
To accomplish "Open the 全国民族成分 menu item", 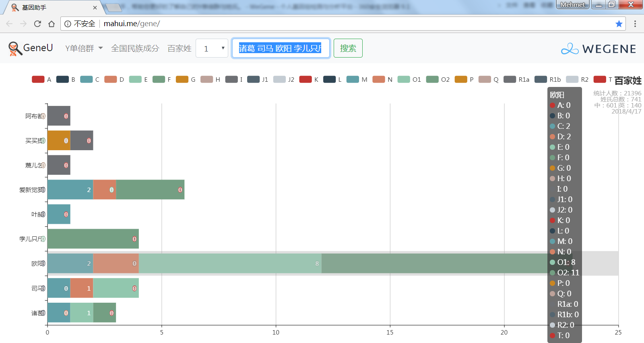I will point(135,48).
